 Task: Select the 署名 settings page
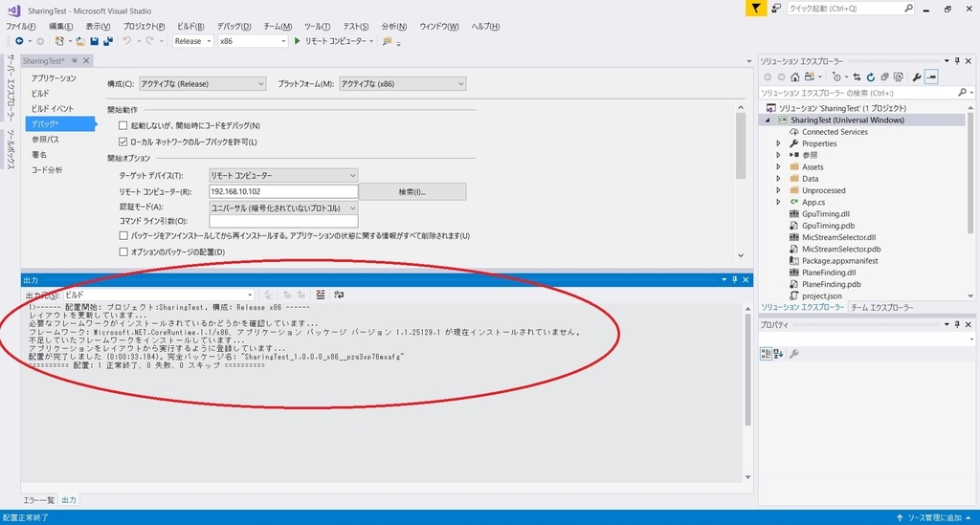[39, 154]
